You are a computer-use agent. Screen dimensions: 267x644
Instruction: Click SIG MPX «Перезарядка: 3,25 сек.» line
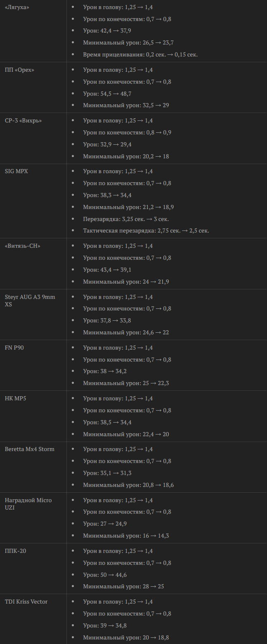point(126,219)
